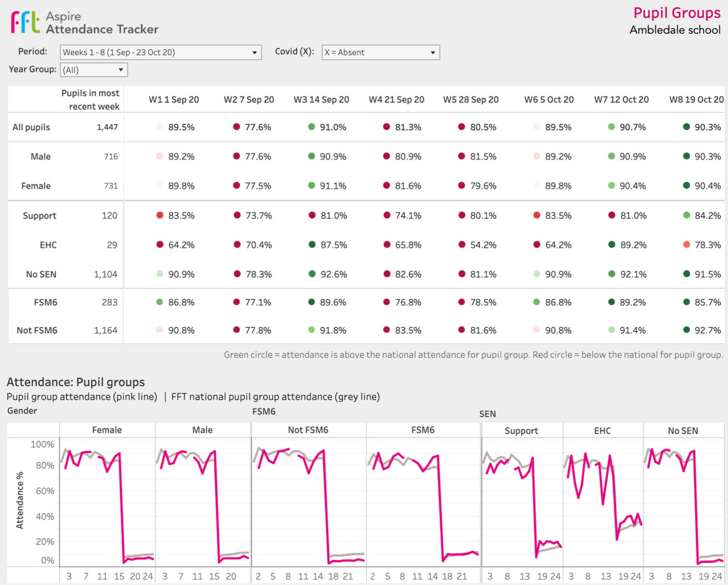Open the Covid (X) dropdown

click(433, 52)
